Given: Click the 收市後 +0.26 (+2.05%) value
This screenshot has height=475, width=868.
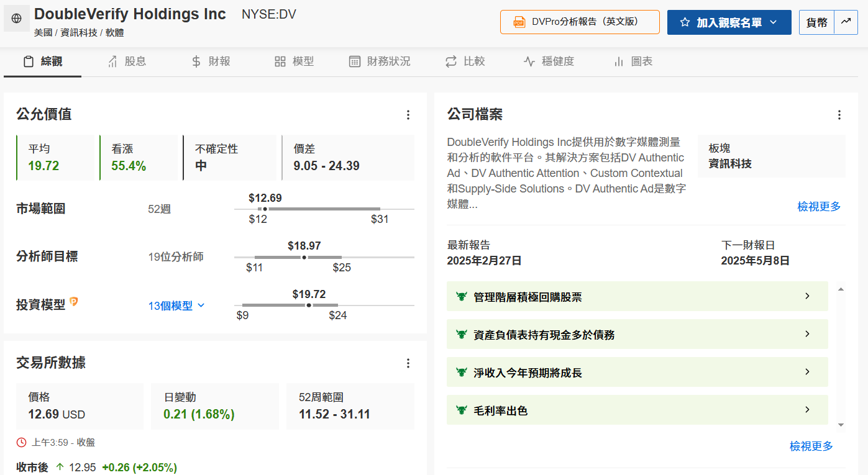Looking at the screenshot, I should pos(140,467).
